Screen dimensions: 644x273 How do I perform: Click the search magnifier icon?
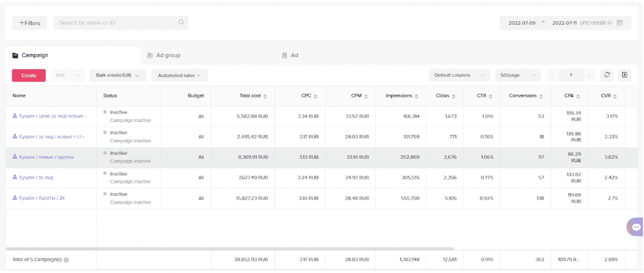[181, 23]
